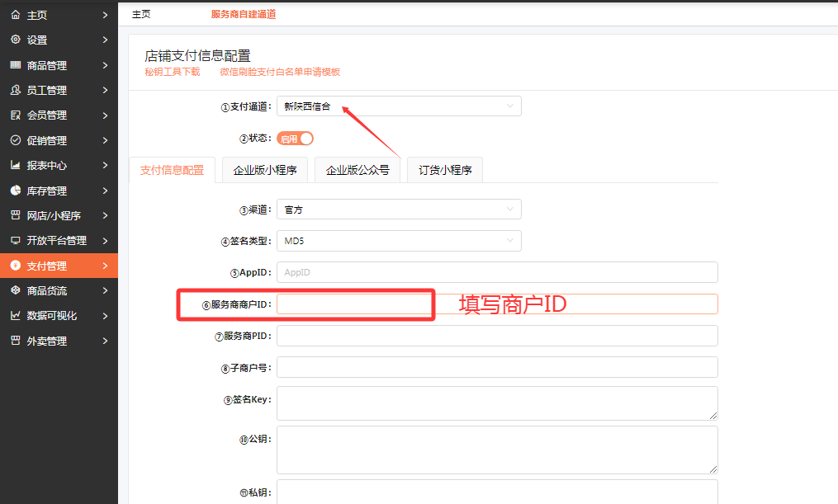Open the 服务商自建通道 top tab
The image size is (838, 504).
tap(244, 14)
